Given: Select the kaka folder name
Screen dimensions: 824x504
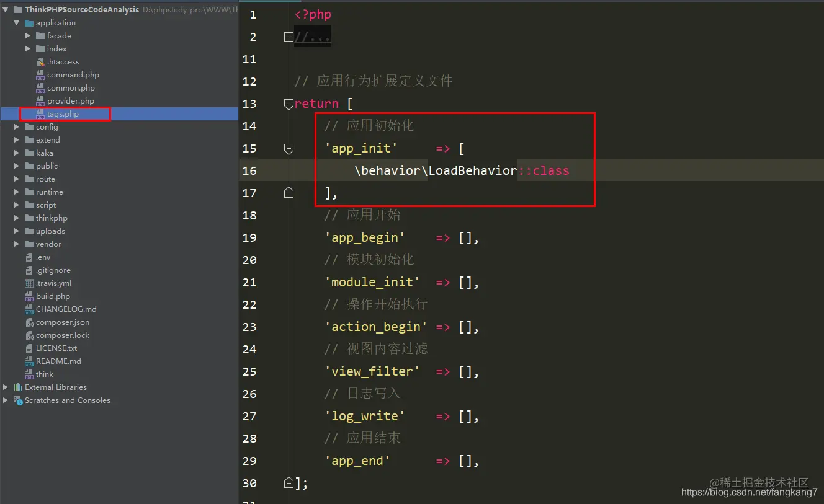Looking at the screenshot, I should 45,153.
